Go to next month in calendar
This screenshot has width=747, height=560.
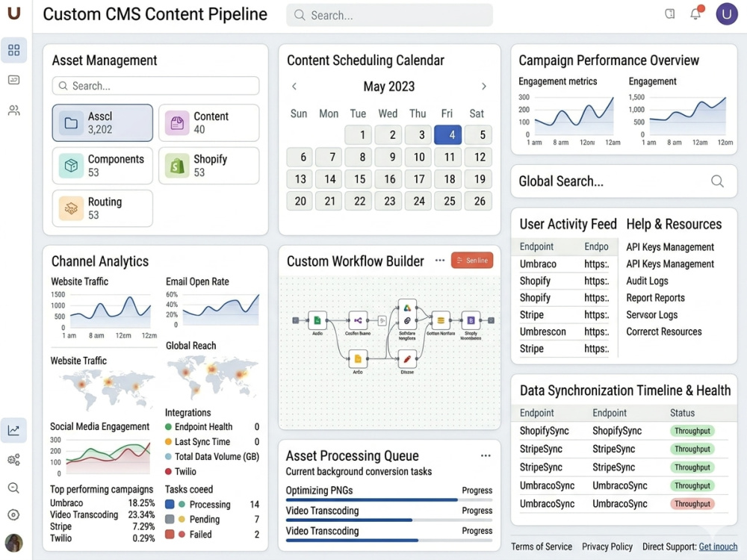pos(484,86)
